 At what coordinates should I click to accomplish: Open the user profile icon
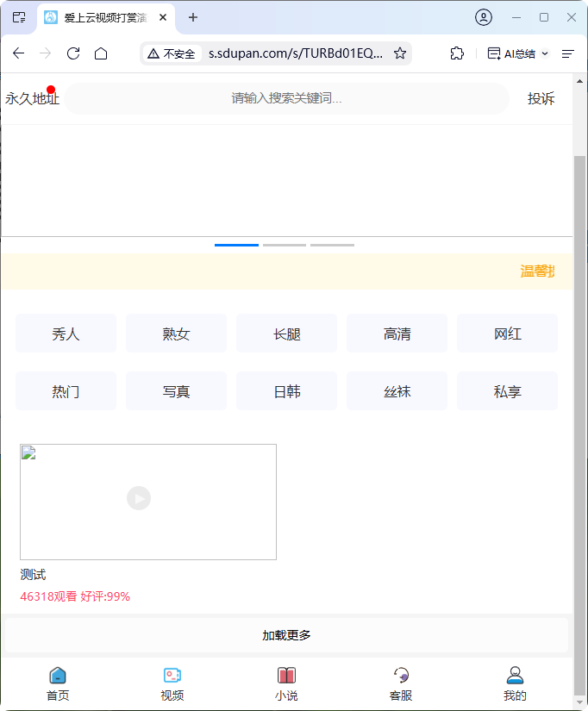coord(484,17)
